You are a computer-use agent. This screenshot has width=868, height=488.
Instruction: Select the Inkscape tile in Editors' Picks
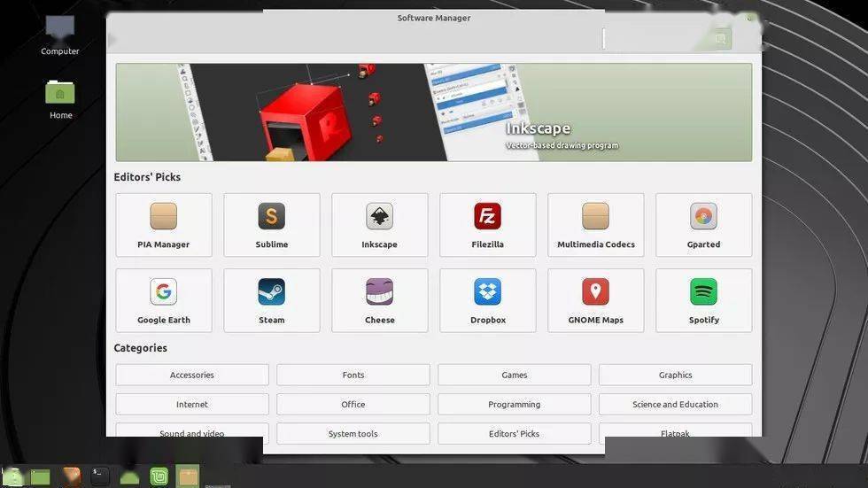click(379, 225)
